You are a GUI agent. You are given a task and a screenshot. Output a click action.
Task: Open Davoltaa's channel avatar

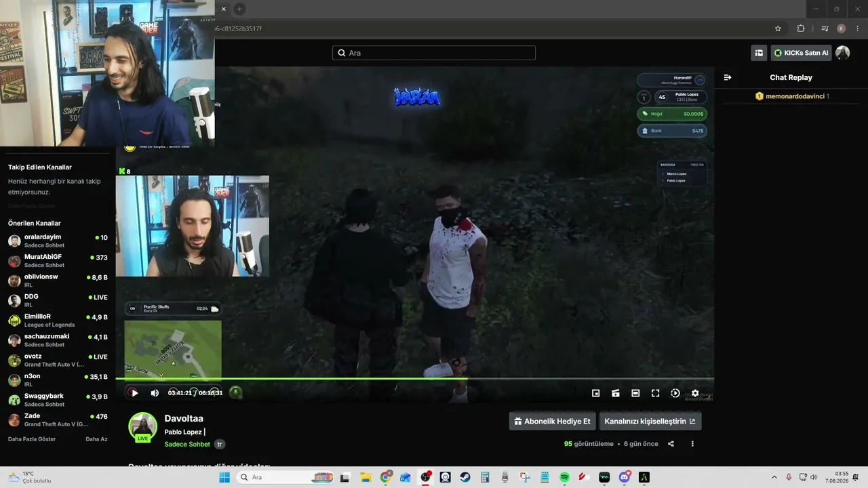(143, 427)
